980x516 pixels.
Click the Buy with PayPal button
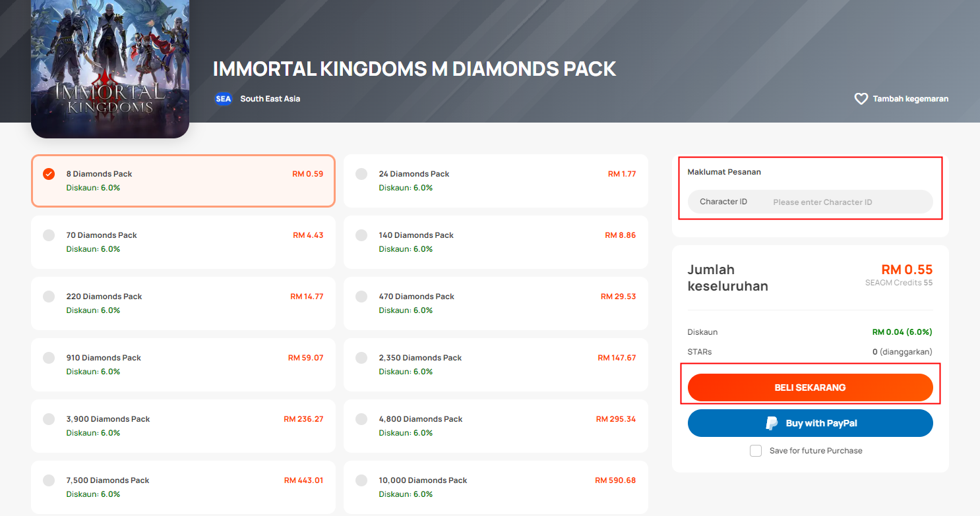[810, 423]
